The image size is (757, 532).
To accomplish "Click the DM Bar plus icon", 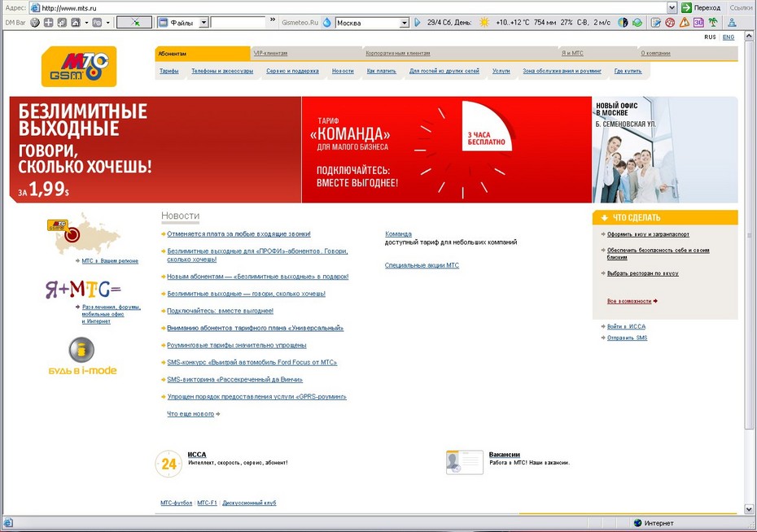I will coord(48,22).
